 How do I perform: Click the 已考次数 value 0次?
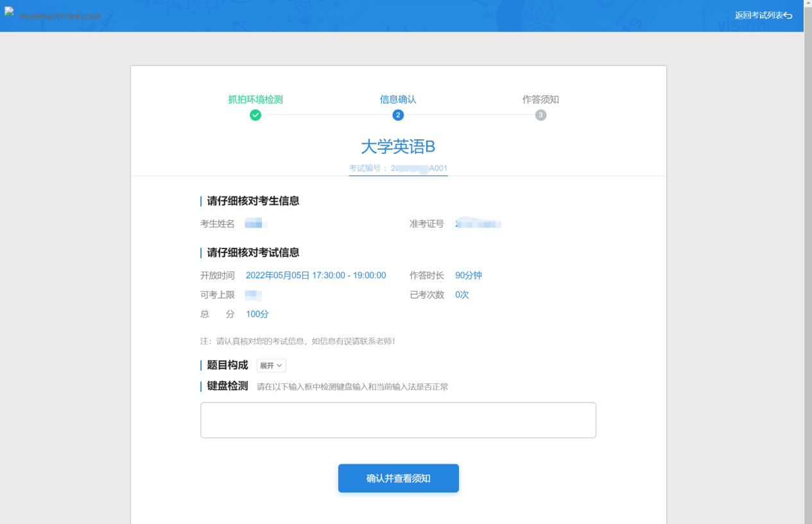[462, 295]
